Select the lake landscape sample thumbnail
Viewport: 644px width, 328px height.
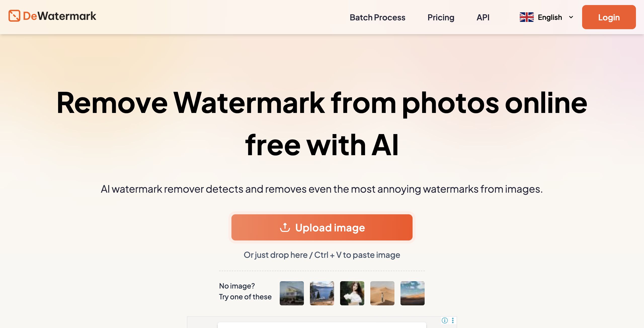click(x=322, y=293)
